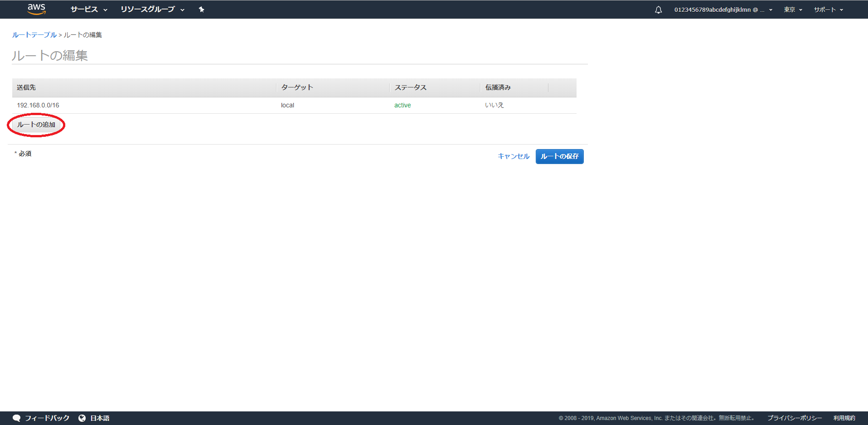Open the 東京 region selector
Screen dimensions: 868x425
[793, 10]
